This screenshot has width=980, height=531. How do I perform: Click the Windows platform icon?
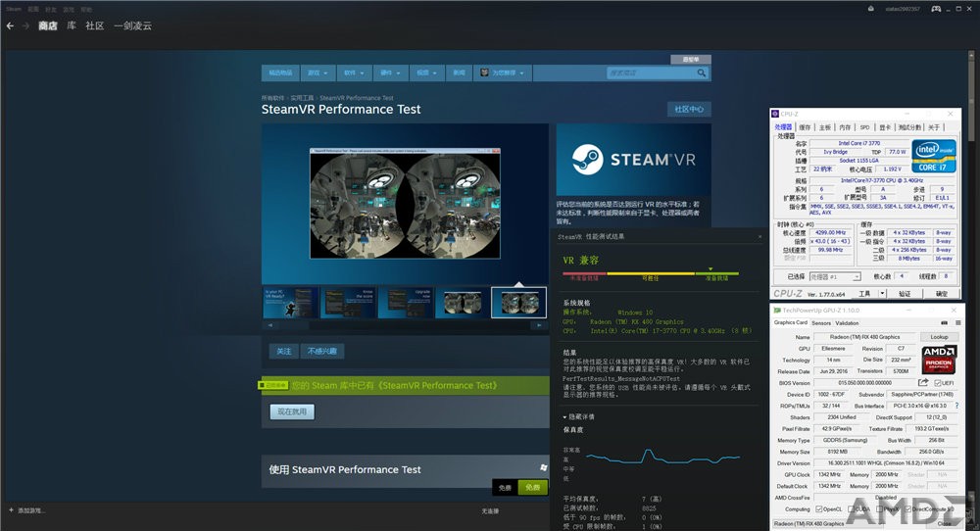[543, 467]
